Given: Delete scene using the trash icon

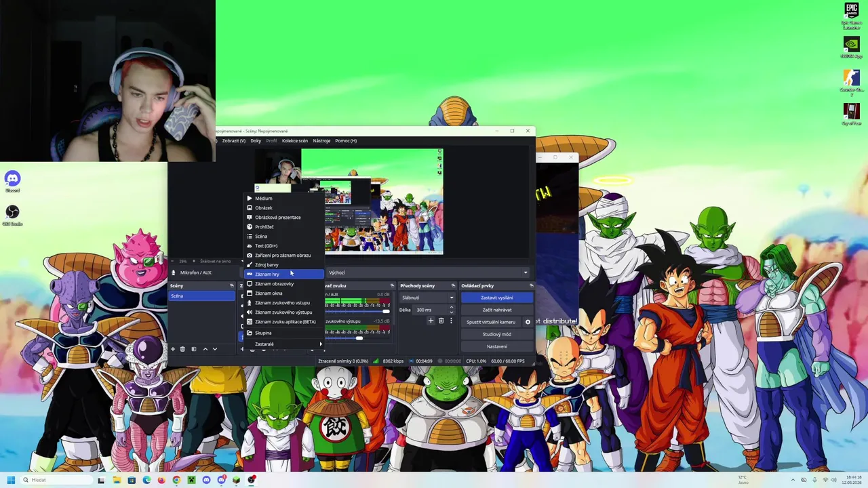Looking at the screenshot, I should [x=182, y=349].
